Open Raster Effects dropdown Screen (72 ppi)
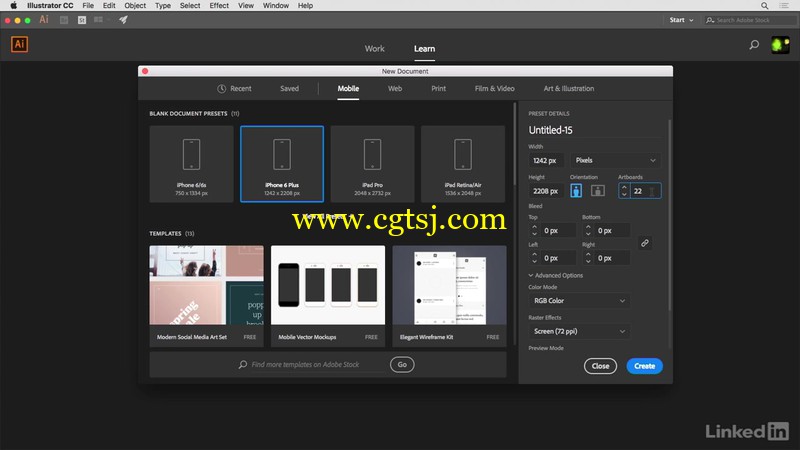The height and width of the screenshot is (450, 800). pyautogui.click(x=579, y=331)
